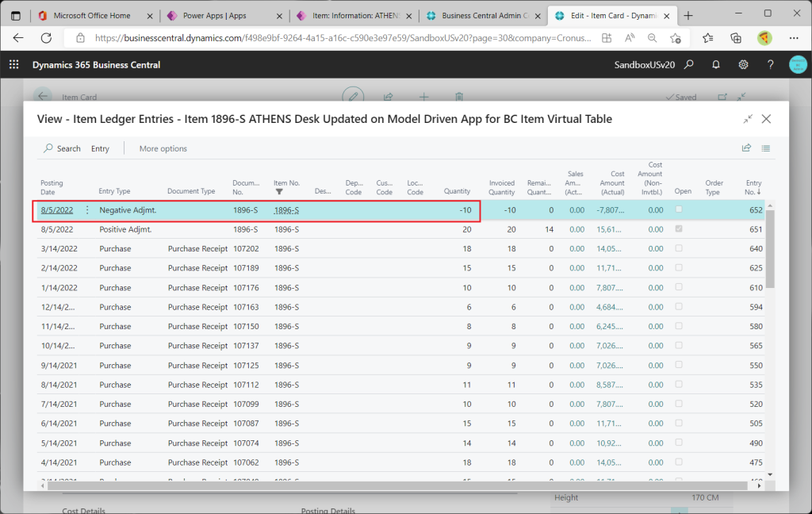
Task: Toggle the Open checkbox for entry 640
Action: (x=679, y=248)
